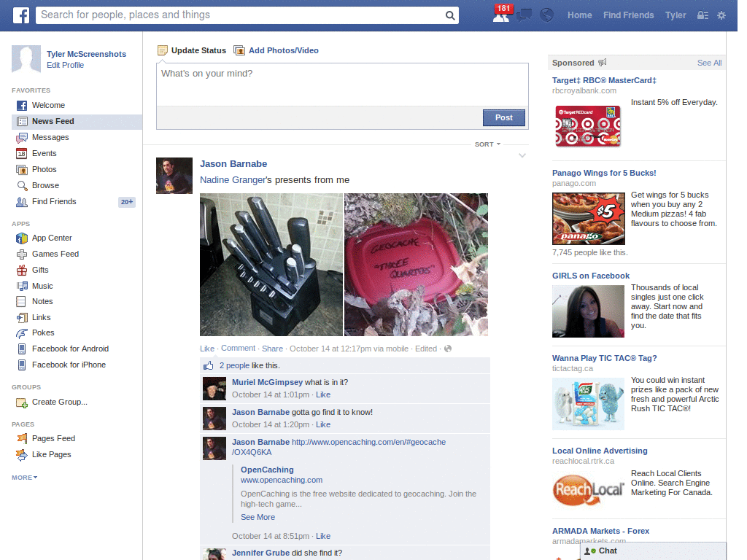747x560 pixels.
Task: Open the Nadine Granger profile link
Action: [x=232, y=180]
